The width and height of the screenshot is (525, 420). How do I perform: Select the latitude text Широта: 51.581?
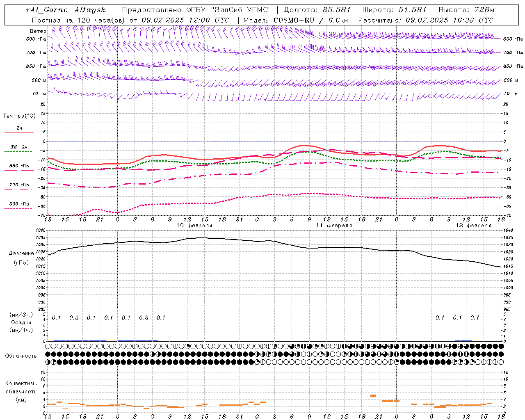click(x=394, y=10)
